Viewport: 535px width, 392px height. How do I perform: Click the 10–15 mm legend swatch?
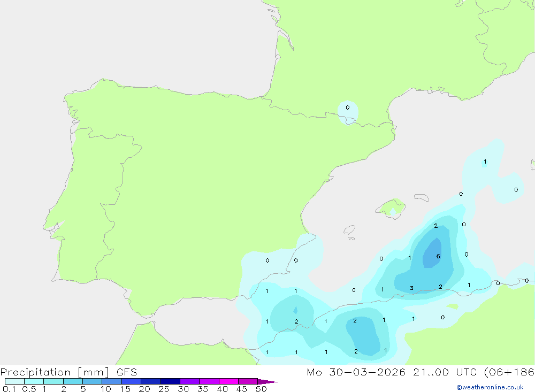tap(112, 381)
